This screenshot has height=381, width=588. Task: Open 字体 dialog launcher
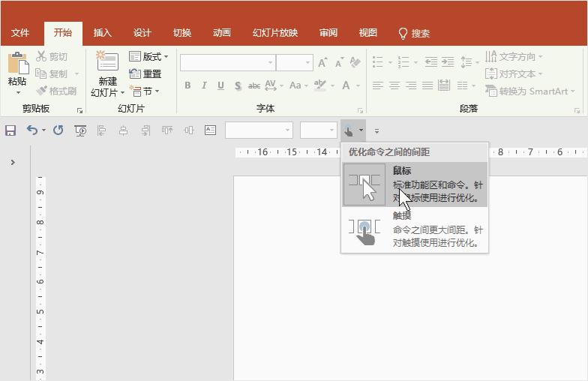pyautogui.click(x=360, y=111)
